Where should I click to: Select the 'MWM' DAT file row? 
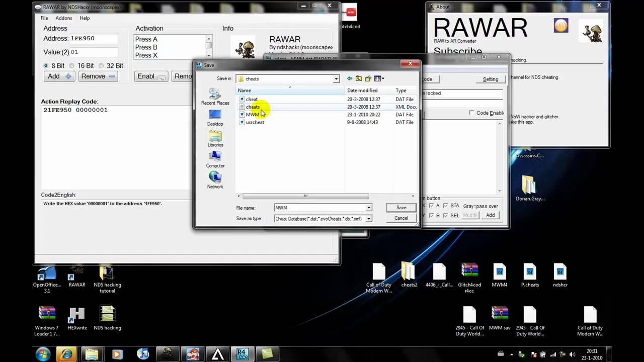[x=327, y=115]
